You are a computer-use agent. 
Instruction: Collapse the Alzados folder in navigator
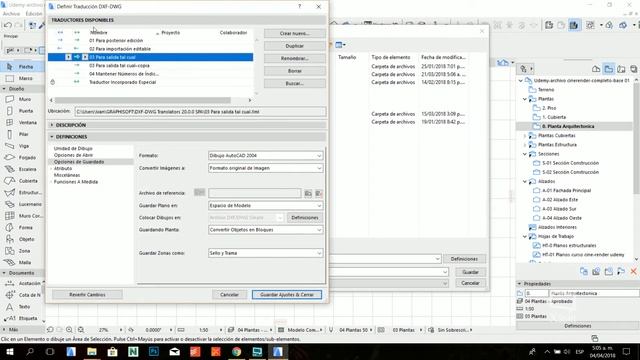(525, 181)
